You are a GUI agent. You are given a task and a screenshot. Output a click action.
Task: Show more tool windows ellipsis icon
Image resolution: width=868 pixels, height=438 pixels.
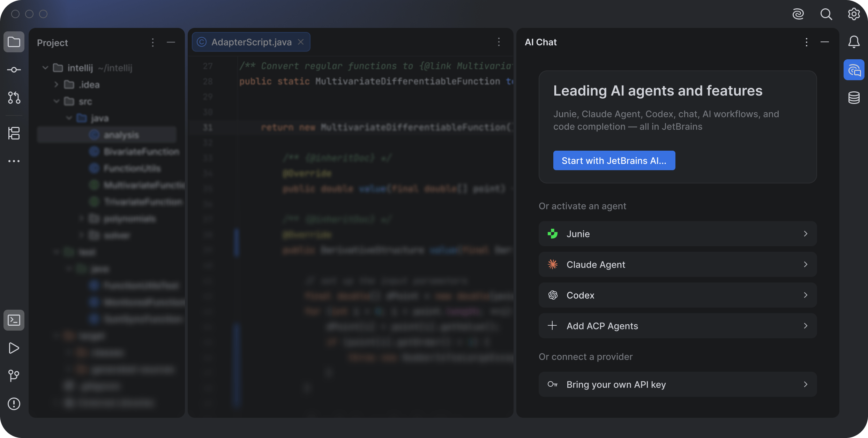point(14,161)
